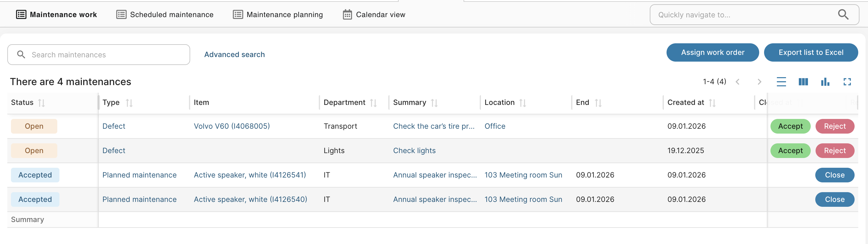Screen dimensions: 868x244
Task: Open the bar chart statistics icon
Action: tap(825, 82)
